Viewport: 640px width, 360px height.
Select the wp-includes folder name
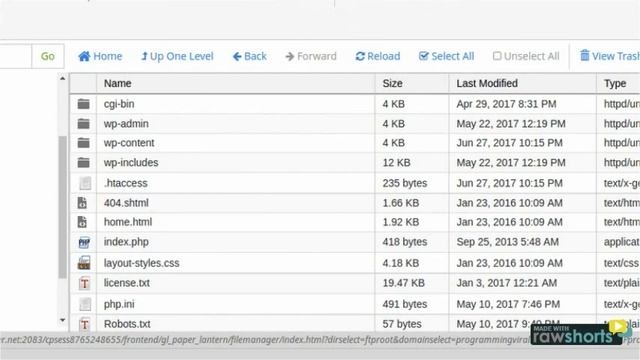[131, 162]
